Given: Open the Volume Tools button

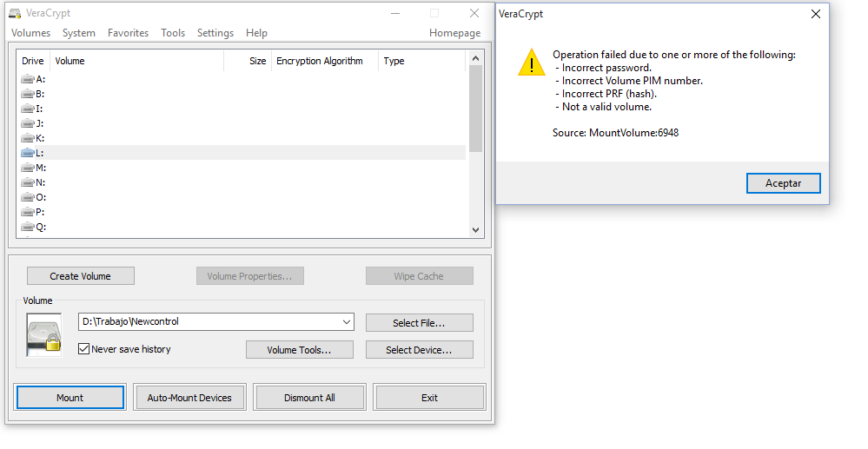Looking at the screenshot, I should click(300, 350).
